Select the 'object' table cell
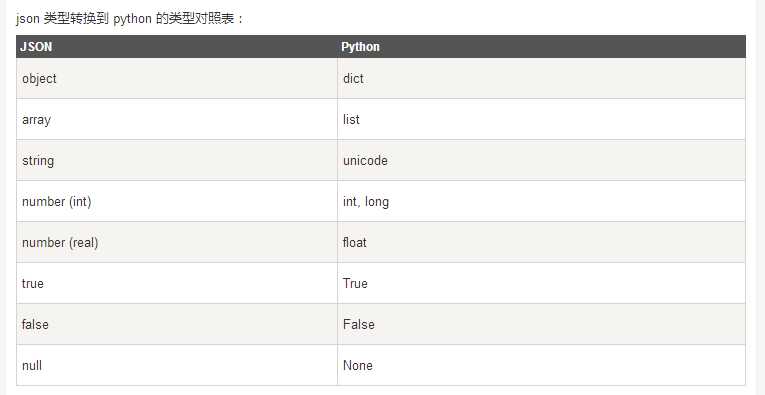This screenshot has width=765, height=395. click(177, 79)
